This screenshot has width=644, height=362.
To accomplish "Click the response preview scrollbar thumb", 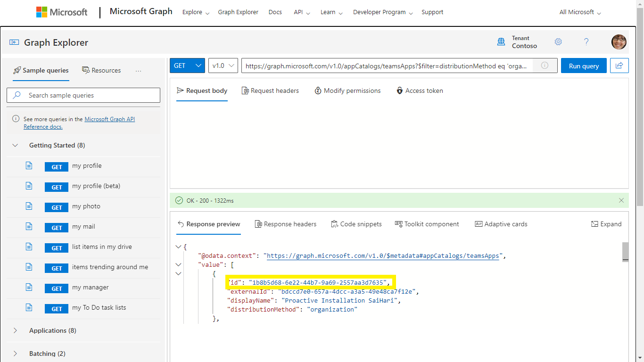I will (x=625, y=252).
